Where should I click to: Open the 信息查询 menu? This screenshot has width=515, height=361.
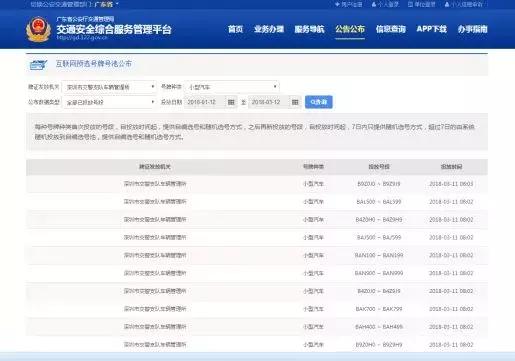[x=391, y=29]
